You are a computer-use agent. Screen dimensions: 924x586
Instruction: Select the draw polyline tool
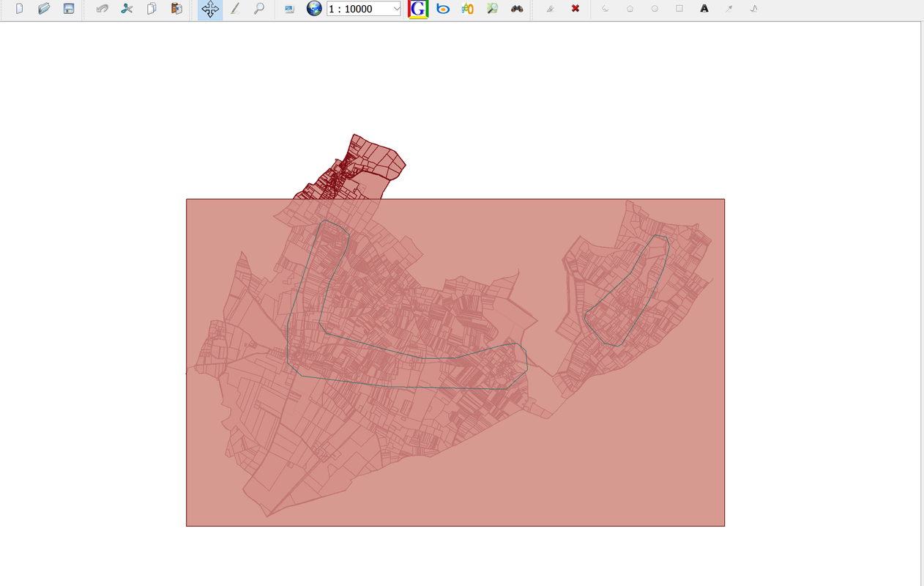[606, 9]
